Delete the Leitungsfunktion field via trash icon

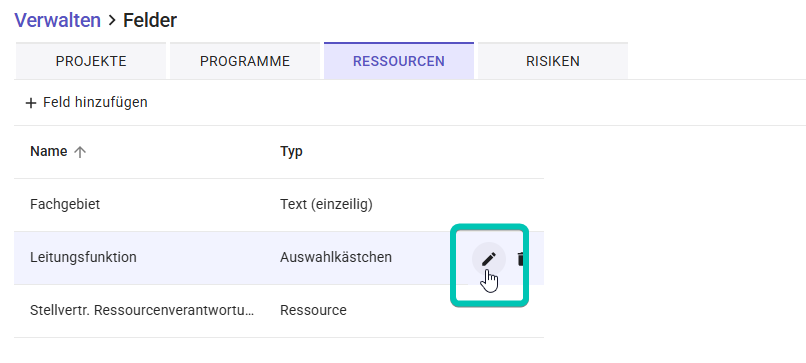click(x=520, y=259)
